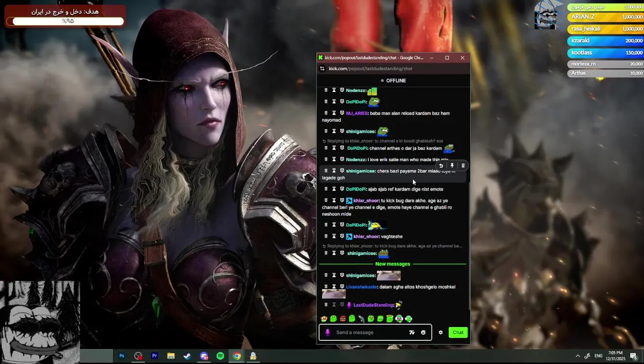Ban khiar_shoor via shield on 'vaghteshe' row
644x364 pixels.
coord(342,236)
